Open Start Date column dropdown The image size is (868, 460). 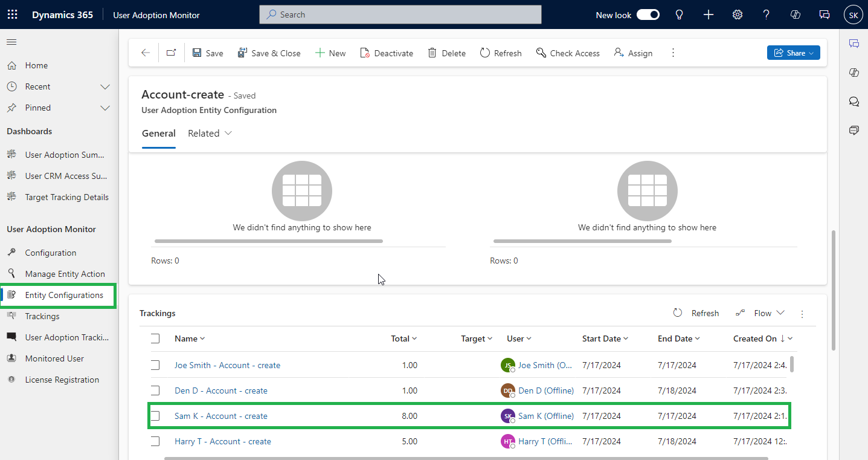(x=605, y=339)
